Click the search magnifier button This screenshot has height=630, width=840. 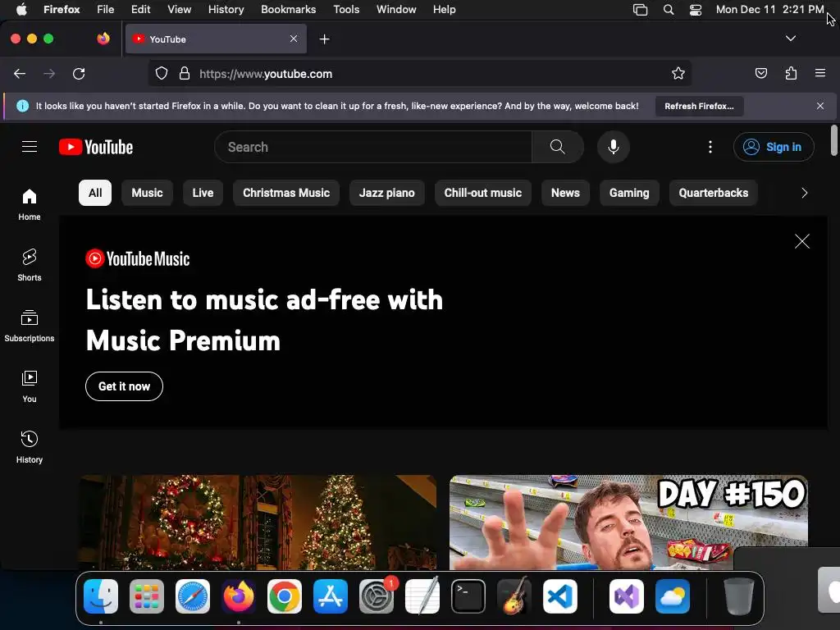pyautogui.click(x=558, y=147)
